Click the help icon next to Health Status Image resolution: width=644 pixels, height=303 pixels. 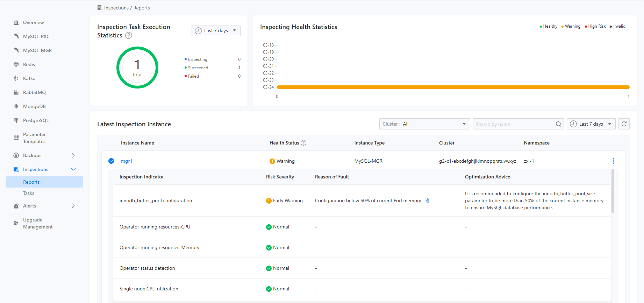303,143
